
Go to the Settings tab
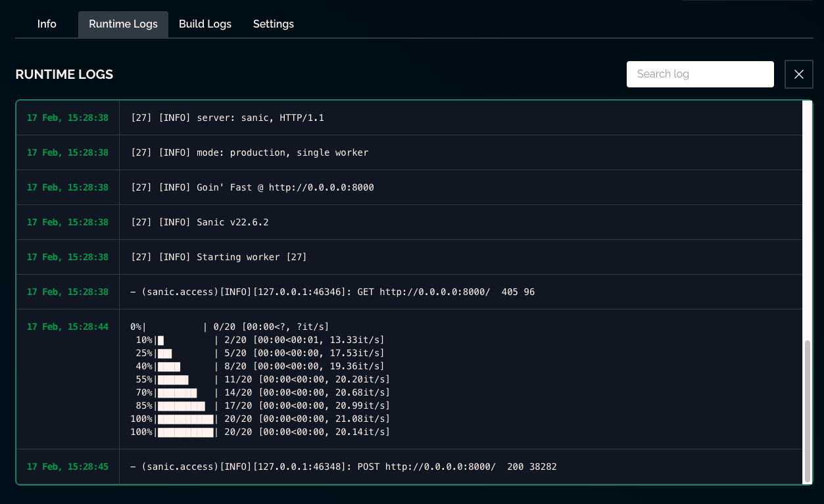(x=273, y=24)
